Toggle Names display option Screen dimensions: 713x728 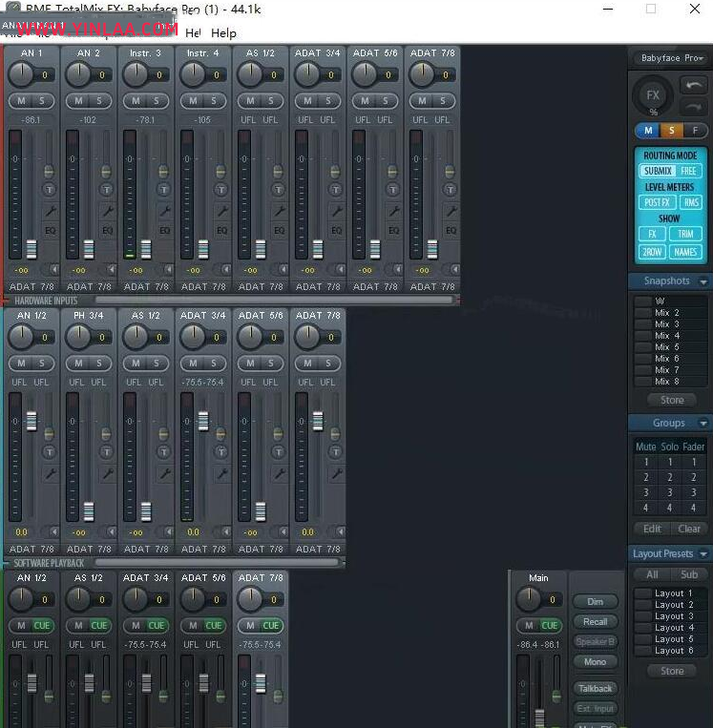pyautogui.click(x=685, y=252)
